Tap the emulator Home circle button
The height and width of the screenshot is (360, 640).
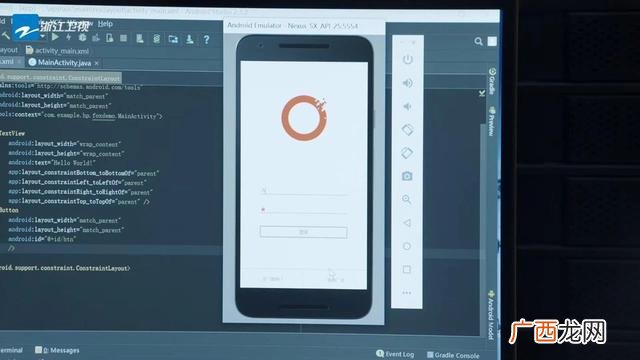[407, 246]
